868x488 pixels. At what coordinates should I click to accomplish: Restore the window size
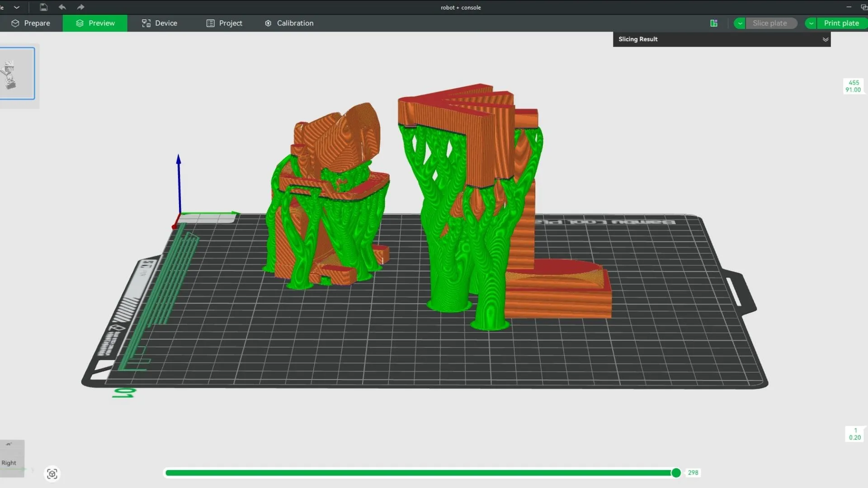click(x=864, y=7)
